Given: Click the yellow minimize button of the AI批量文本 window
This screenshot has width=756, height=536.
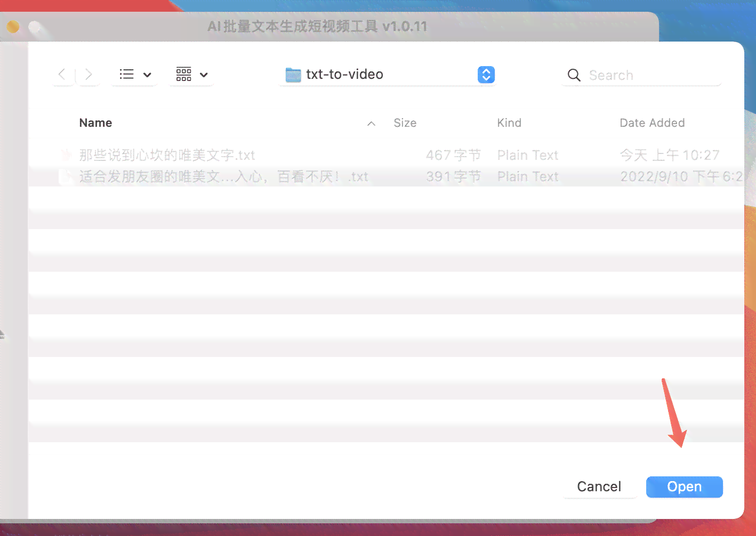Looking at the screenshot, I should coord(13,27).
